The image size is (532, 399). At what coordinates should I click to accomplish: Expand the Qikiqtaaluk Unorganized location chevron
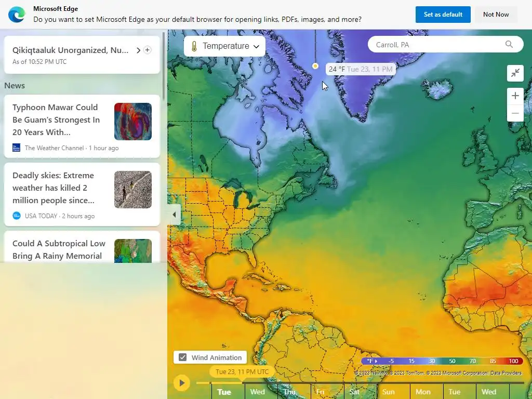(138, 50)
